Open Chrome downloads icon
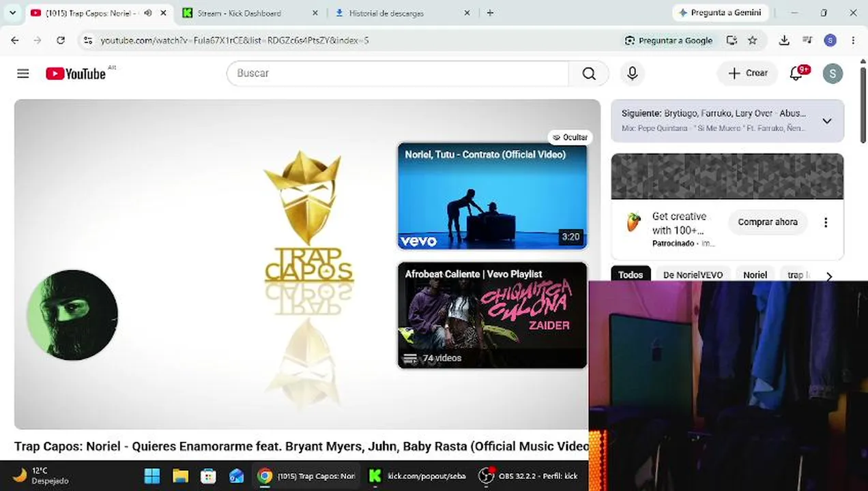 (784, 40)
